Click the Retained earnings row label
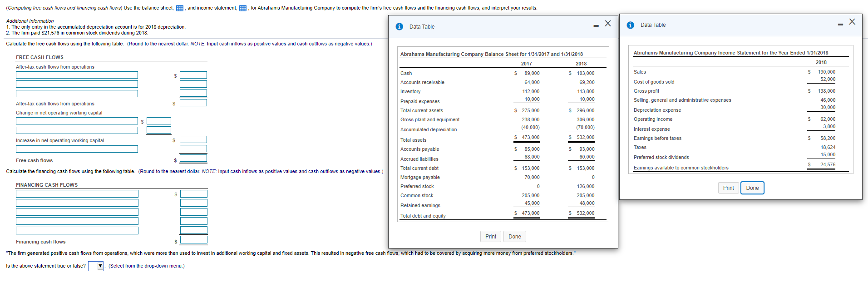 pyautogui.click(x=420, y=205)
